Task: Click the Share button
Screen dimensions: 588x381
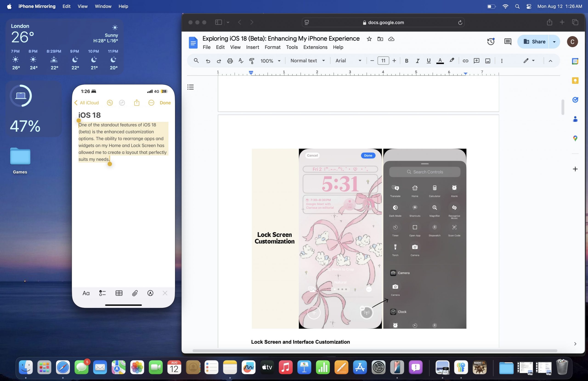Action: 533,42
